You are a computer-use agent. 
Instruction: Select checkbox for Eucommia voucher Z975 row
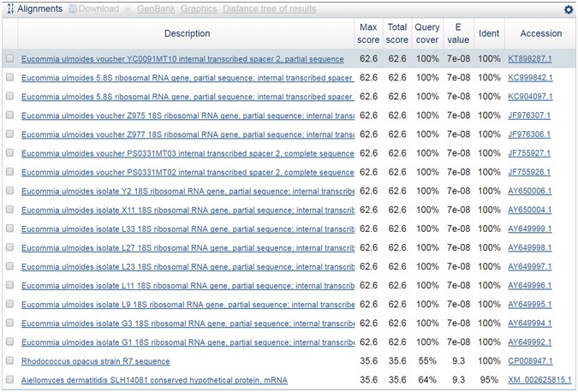pyautogui.click(x=10, y=116)
